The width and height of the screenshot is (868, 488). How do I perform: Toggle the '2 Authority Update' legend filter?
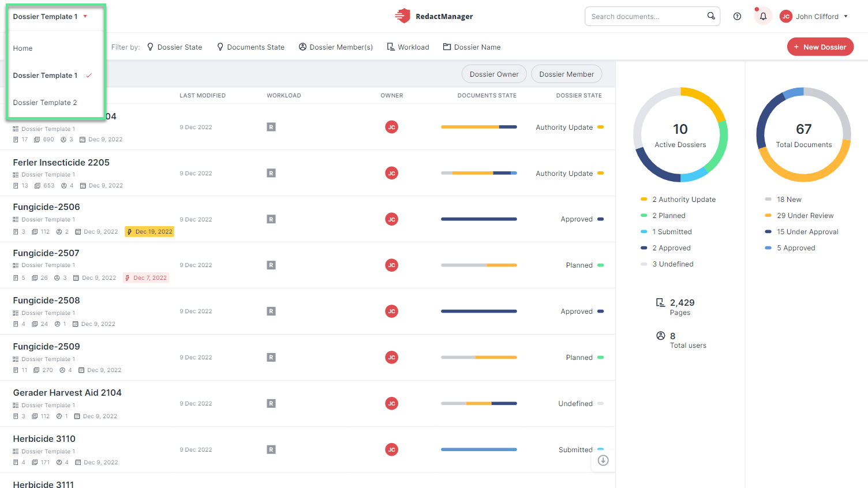[678, 200]
